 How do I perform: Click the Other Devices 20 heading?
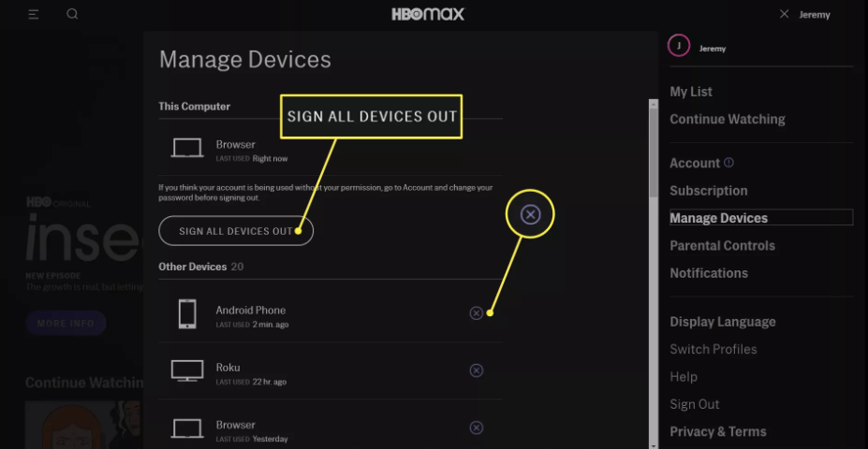pos(201,267)
